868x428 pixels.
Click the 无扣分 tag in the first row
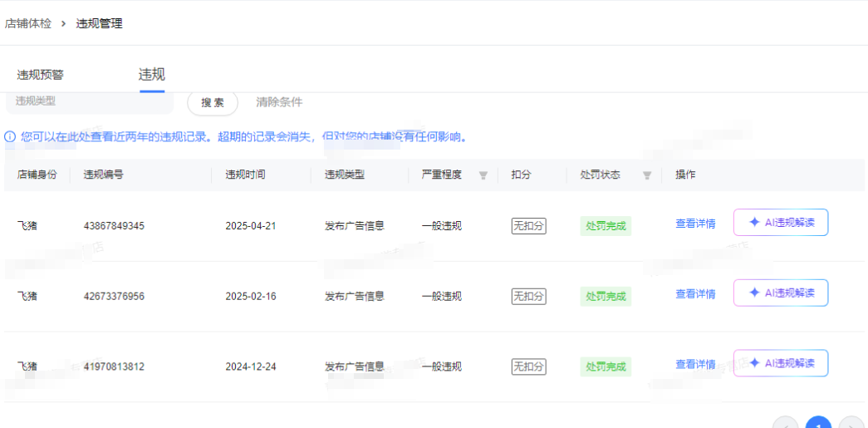coord(528,225)
